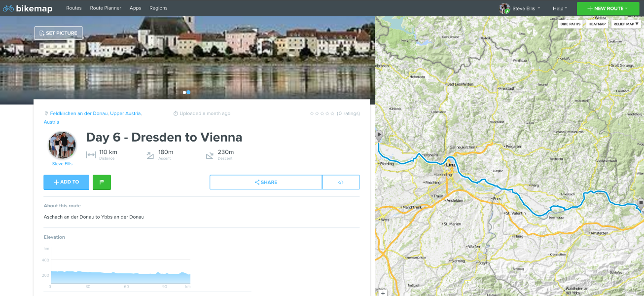Click the ascent icon beside 180m
This screenshot has width=644, height=296.
[x=150, y=155]
